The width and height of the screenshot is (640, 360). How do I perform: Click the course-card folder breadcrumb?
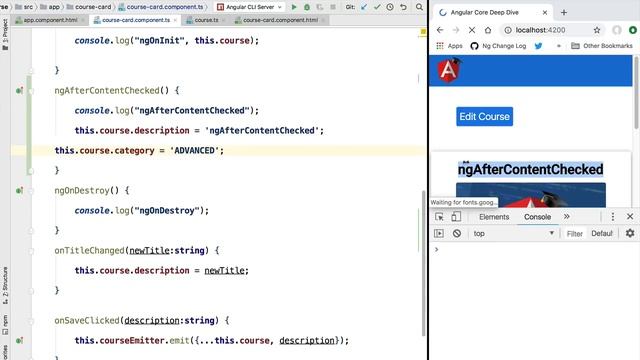[89, 7]
